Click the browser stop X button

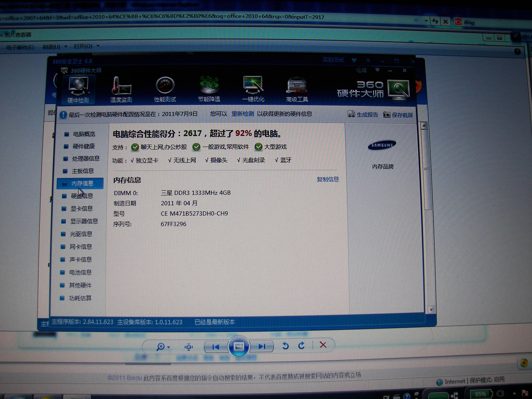[x=445, y=22]
